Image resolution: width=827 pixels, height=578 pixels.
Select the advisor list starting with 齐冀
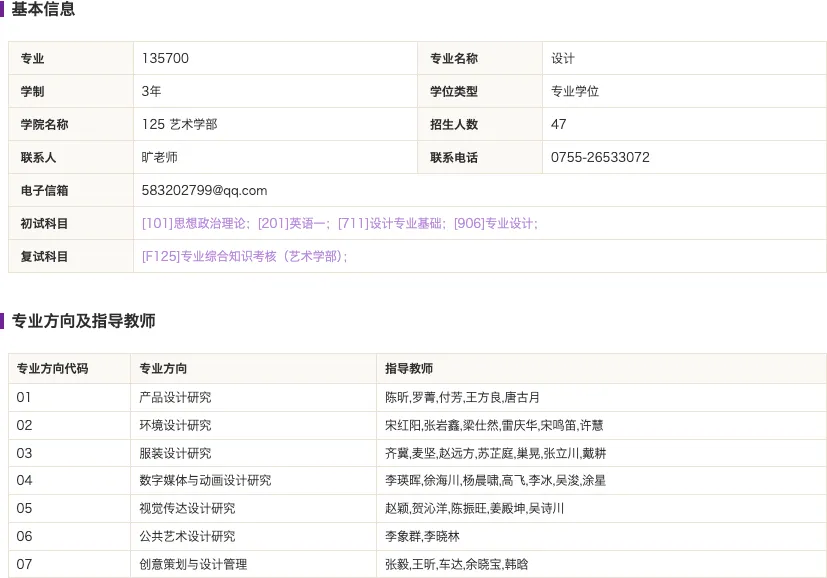(x=495, y=453)
